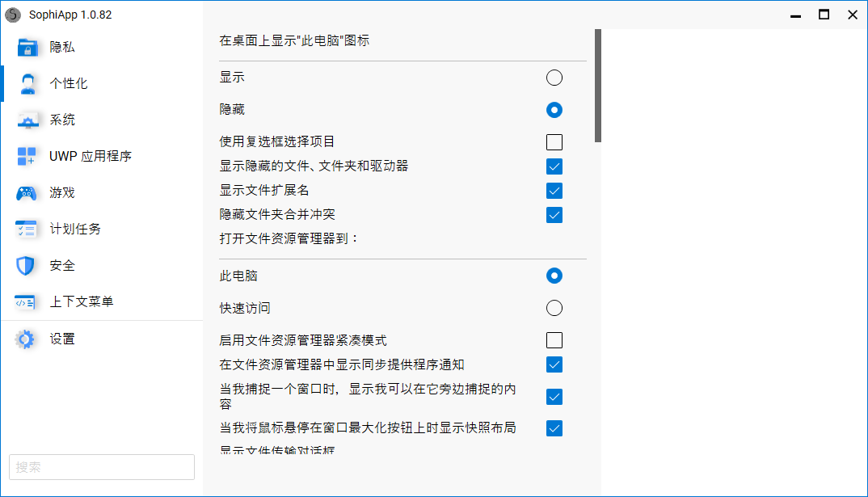Click the UWP 应用程序 tiles icon
Viewport: 868px width, 497px height.
[27, 157]
